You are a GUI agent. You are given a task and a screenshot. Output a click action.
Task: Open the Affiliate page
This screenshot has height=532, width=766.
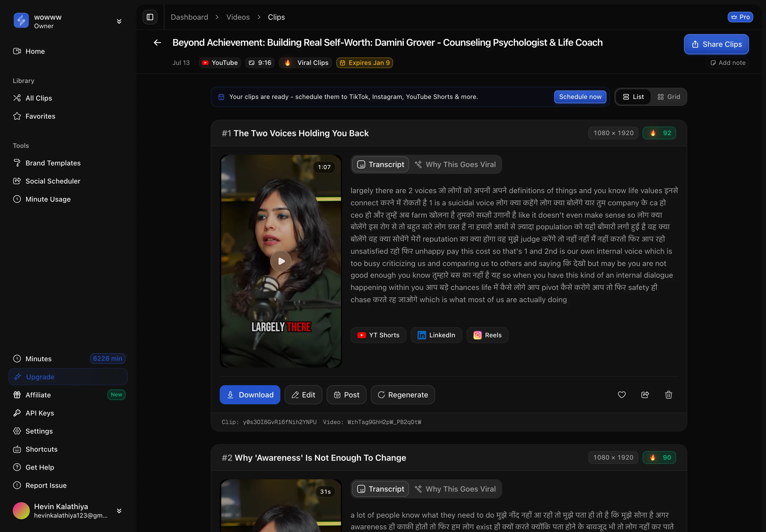point(68,395)
